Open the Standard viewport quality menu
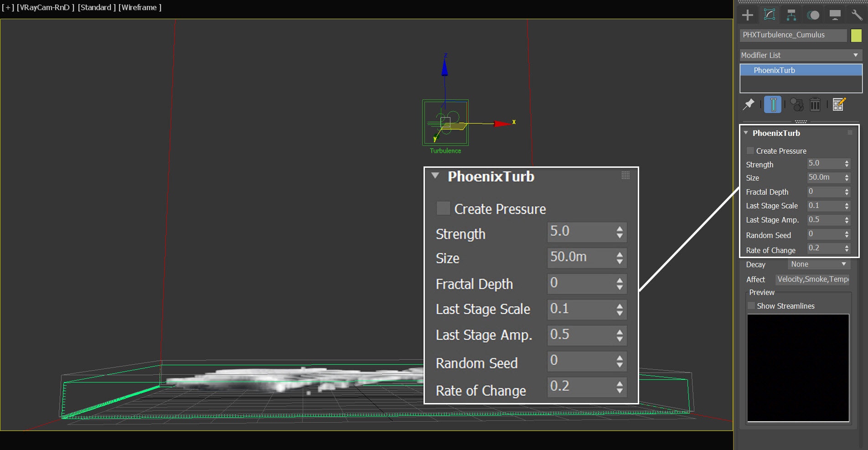 (x=96, y=7)
